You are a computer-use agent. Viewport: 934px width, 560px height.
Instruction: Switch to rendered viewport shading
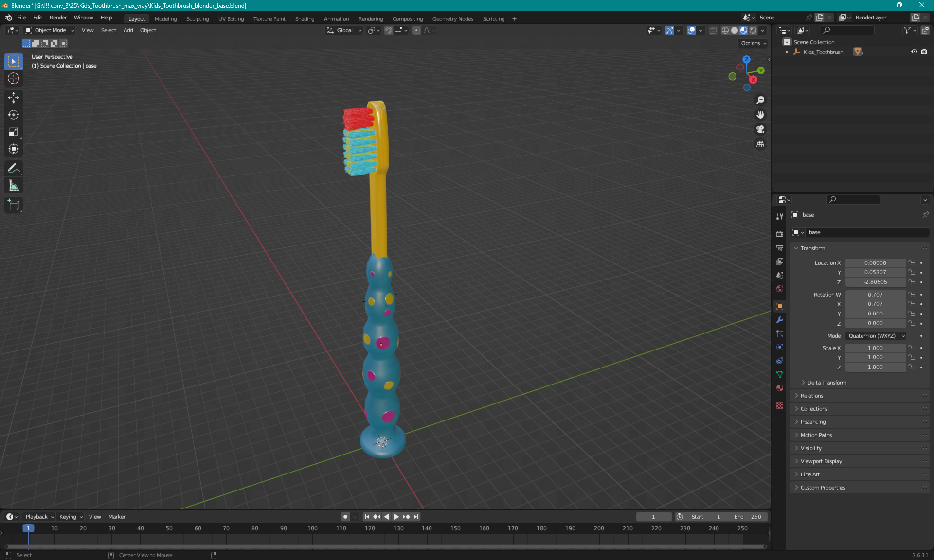tap(753, 30)
